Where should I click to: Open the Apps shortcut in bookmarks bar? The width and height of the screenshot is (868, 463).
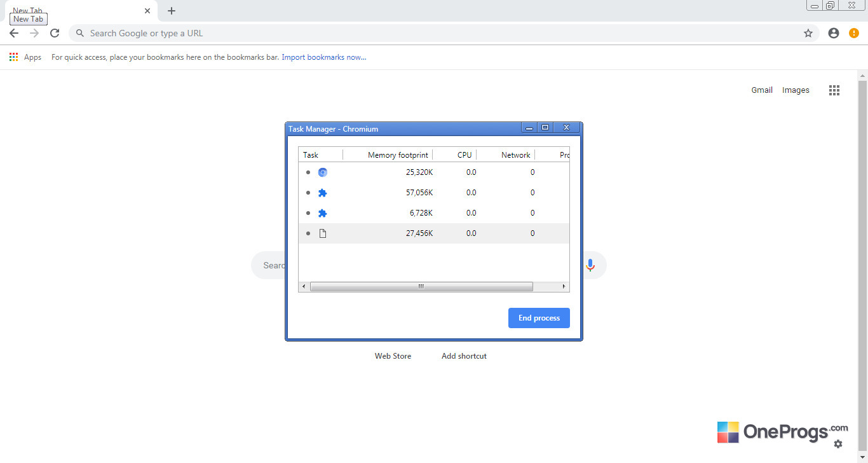(x=25, y=57)
